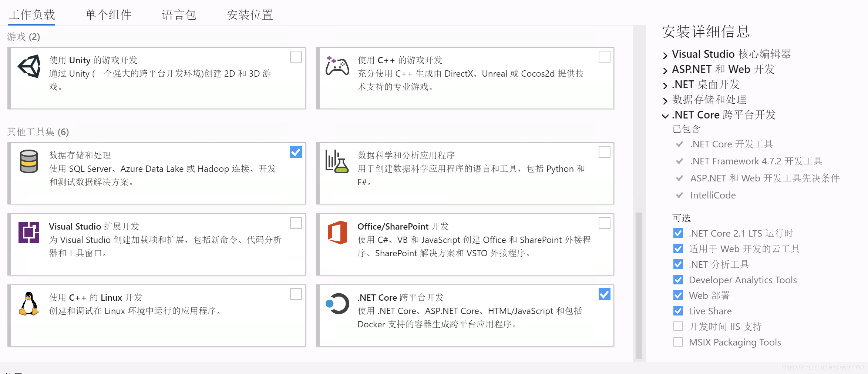Click the checkmark beside ASP.NET 和 Web 开发工具先决条件
Viewport: 868px width, 374px height.
coord(679,178)
